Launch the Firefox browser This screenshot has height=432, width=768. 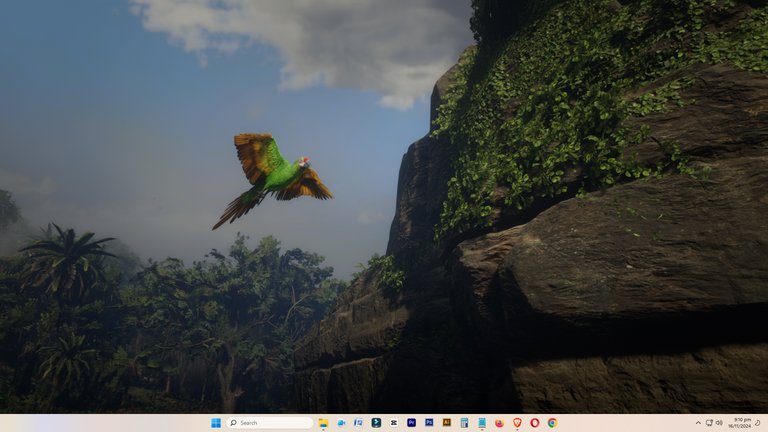(500, 423)
